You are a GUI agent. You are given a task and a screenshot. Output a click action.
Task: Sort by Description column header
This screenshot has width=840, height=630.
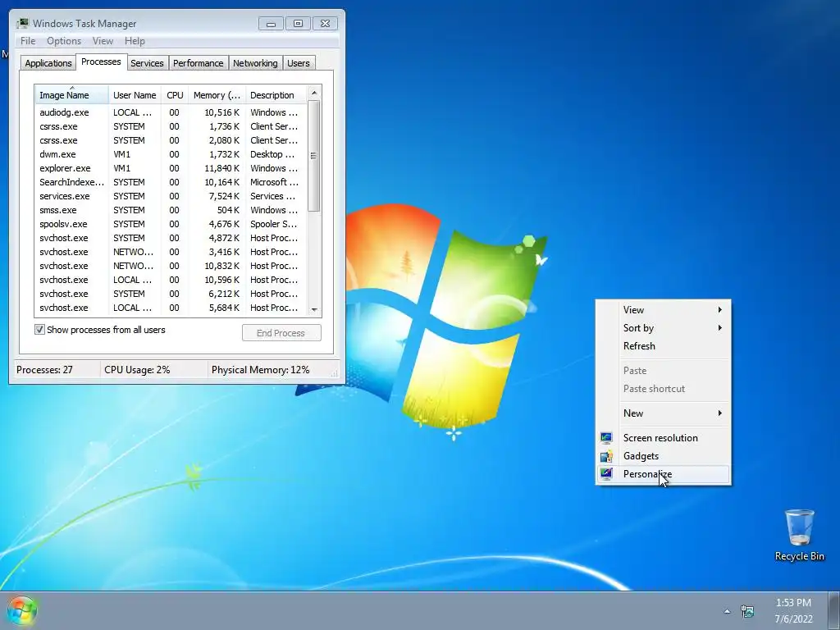(276, 95)
